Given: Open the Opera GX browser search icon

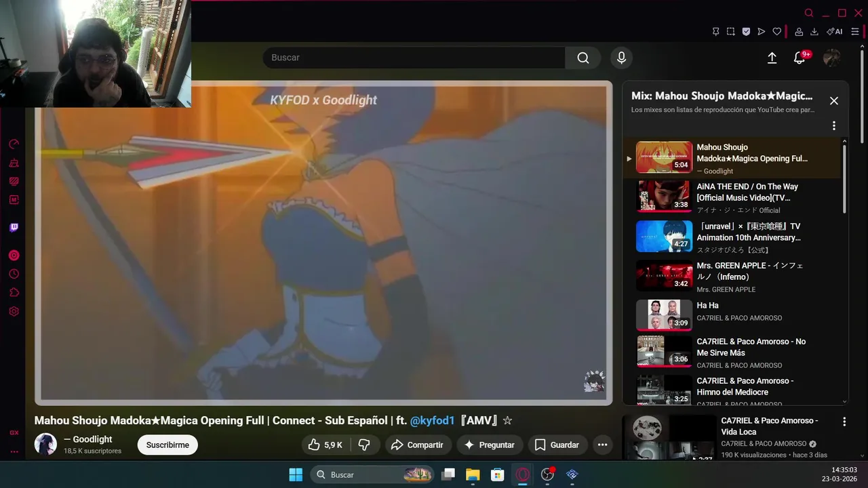Looking at the screenshot, I should (809, 13).
